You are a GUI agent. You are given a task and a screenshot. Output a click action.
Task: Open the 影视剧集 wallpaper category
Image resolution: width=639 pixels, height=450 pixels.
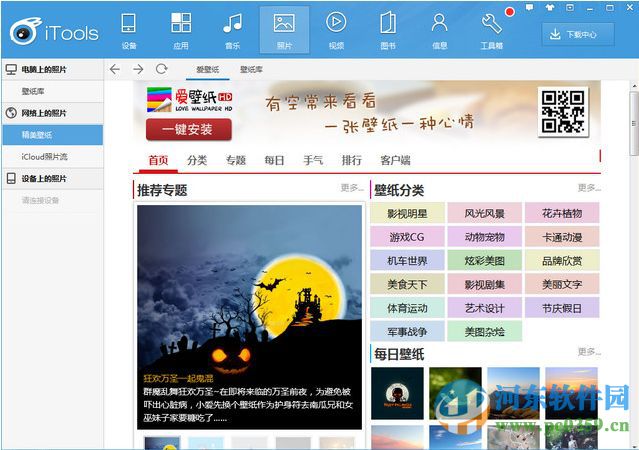(x=485, y=284)
